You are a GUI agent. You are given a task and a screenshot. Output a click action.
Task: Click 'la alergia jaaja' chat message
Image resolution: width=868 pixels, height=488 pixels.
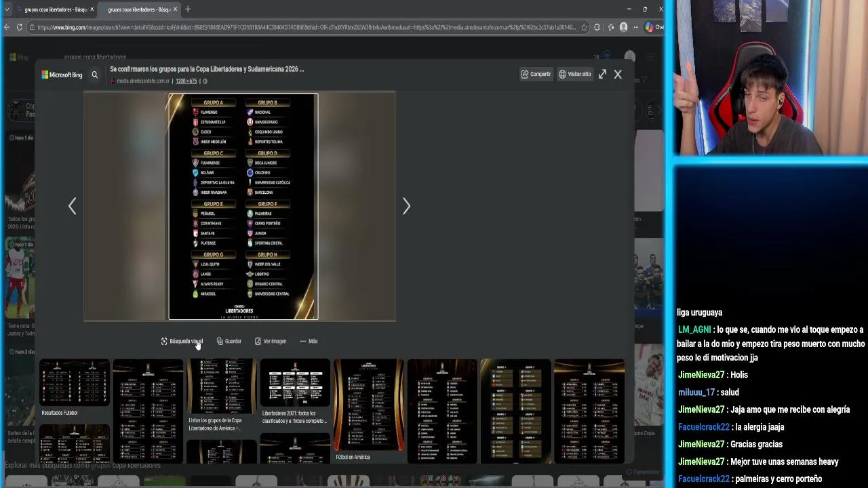click(759, 427)
